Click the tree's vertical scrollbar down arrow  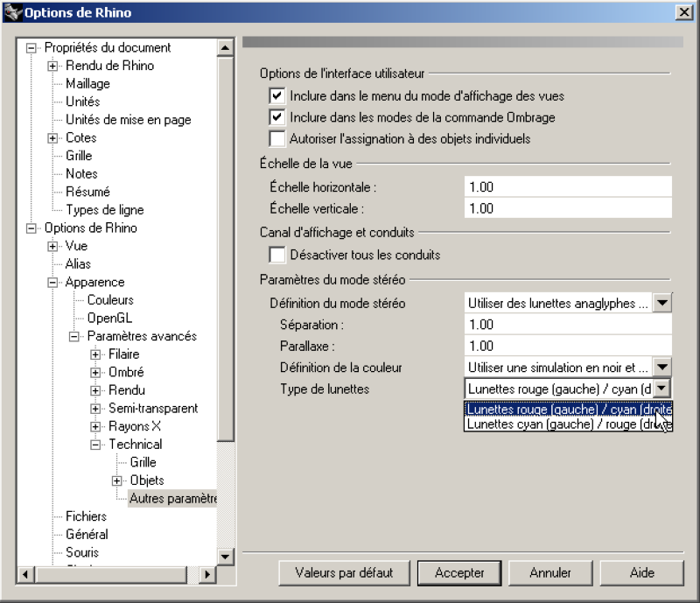(225, 557)
